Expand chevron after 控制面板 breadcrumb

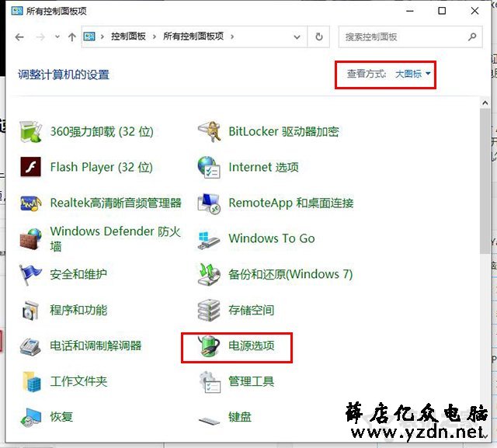click(155, 36)
